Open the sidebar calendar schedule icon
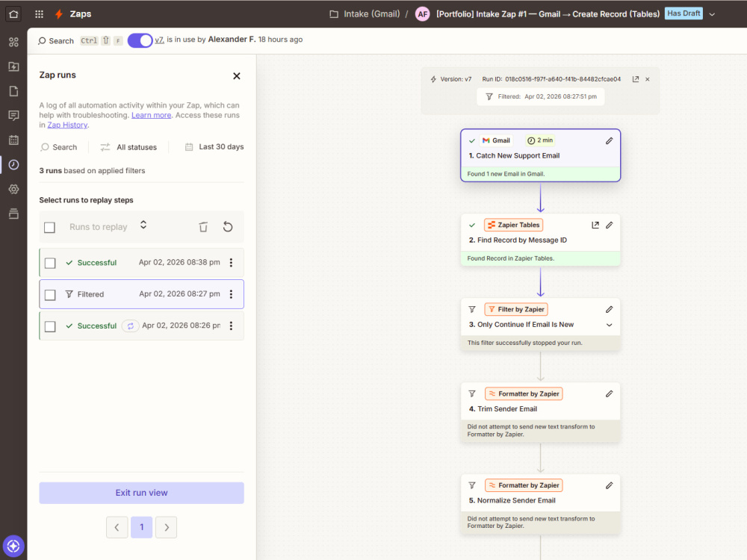This screenshot has width=747, height=560. click(x=13, y=140)
